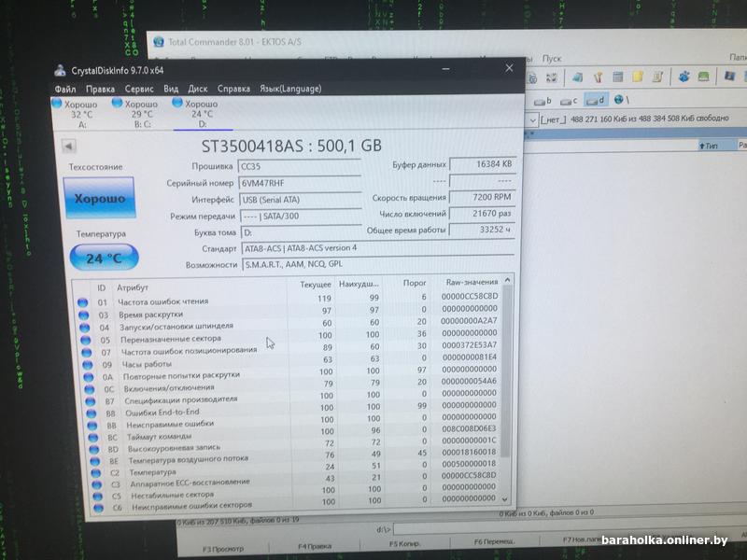Open the Вид menu

pyautogui.click(x=171, y=89)
